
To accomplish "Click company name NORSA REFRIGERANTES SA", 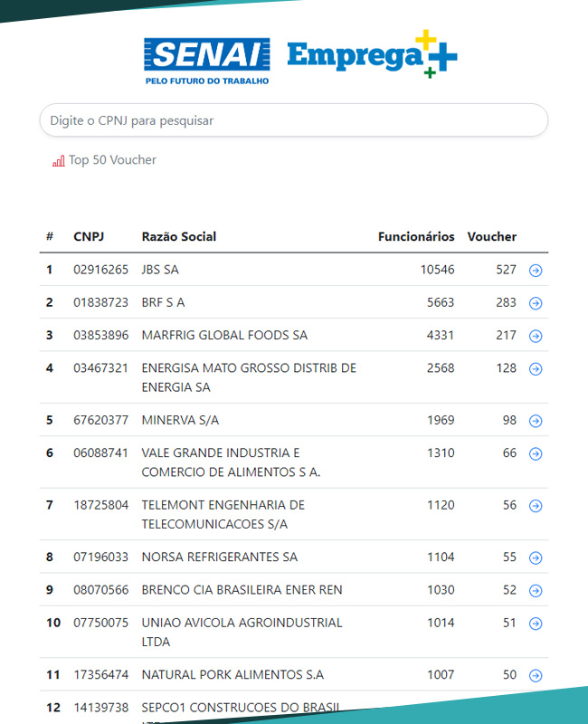I will [219, 557].
